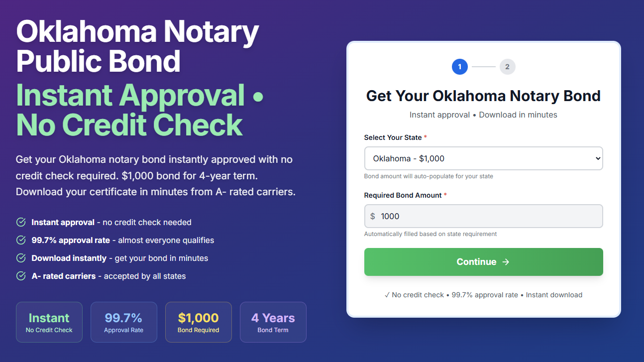Click the checkmark icon beside A- rated carriers
Screen dimensions: 644x362
21,276
